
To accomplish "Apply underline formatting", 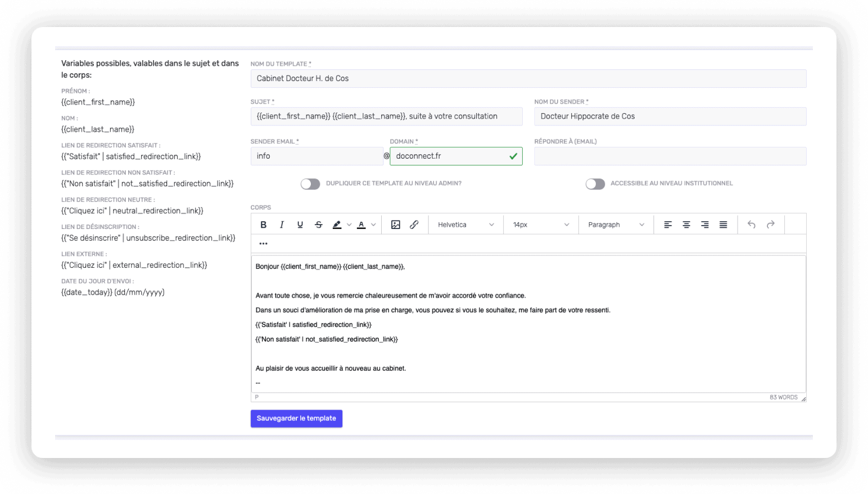I will [x=300, y=224].
